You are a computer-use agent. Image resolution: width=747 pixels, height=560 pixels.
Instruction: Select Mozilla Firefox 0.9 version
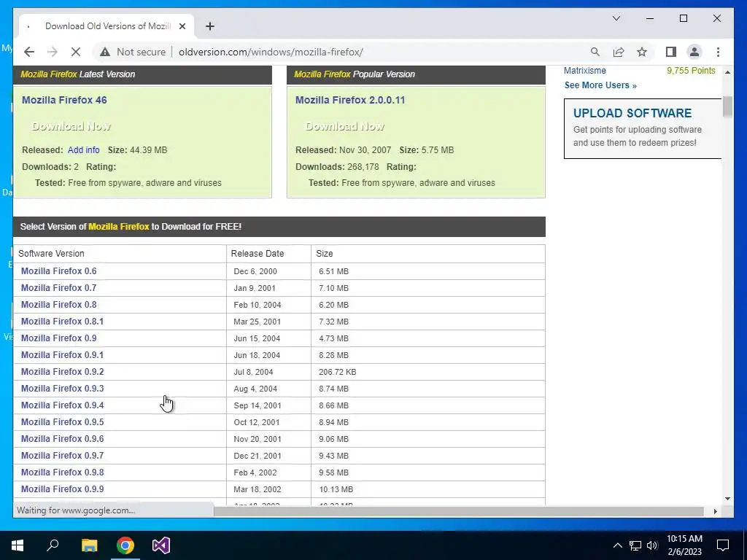(x=58, y=338)
